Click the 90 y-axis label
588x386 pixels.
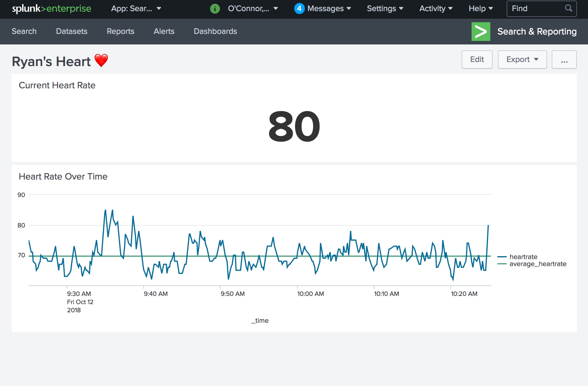coord(21,195)
